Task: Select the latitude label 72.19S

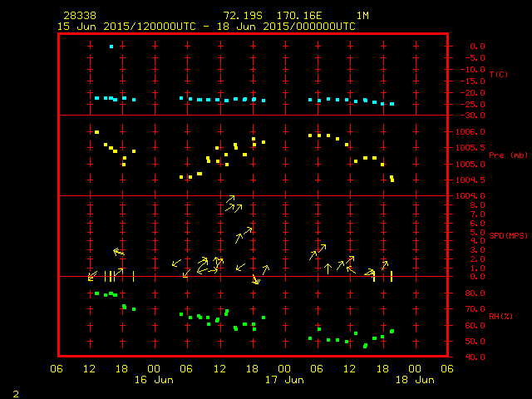Action: pos(243,16)
